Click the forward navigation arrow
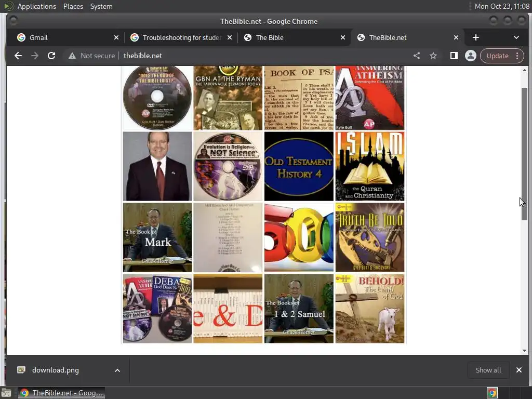Viewport: 532px width, 399px height. click(x=35, y=56)
